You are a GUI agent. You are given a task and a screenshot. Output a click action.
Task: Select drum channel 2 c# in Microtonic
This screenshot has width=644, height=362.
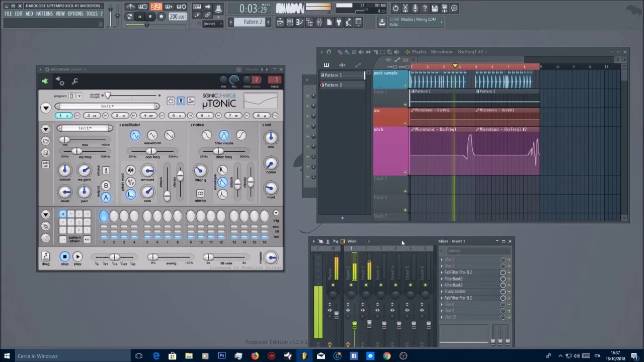tap(91, 116)
